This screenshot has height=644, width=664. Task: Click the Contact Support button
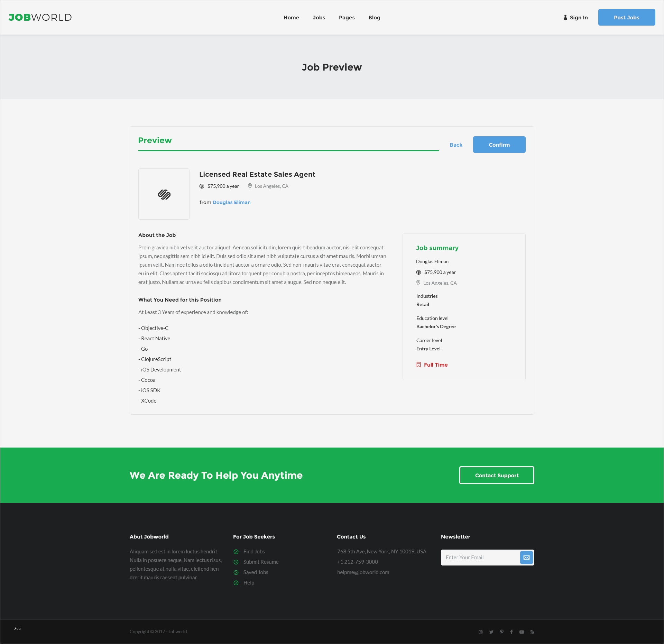[x=497, y=475]
